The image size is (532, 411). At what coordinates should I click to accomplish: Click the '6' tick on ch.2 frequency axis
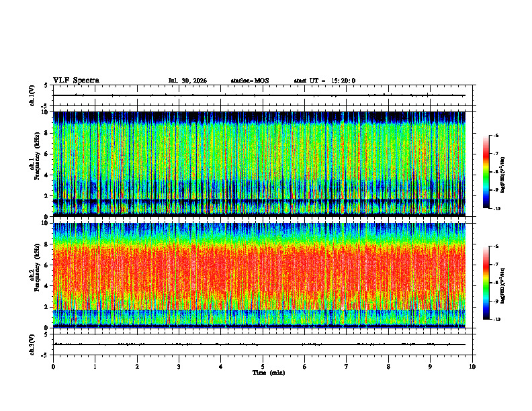pyautogui.click(x=47, y=265)
